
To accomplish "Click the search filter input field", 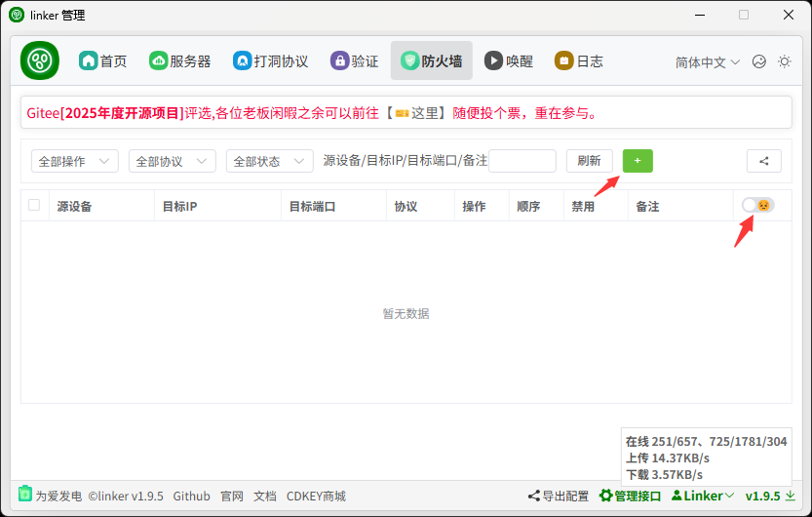I will [x=522, y=162].
